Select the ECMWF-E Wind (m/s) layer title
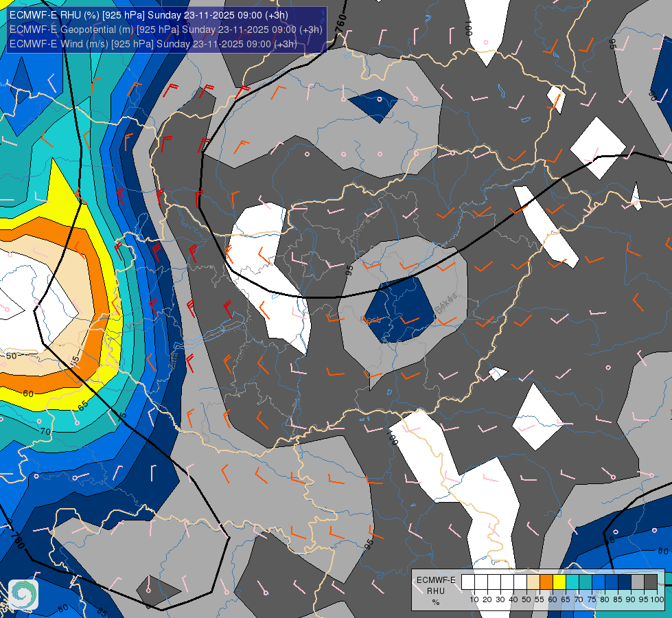Viewport: 672px width, 618px height. (153, 44)
